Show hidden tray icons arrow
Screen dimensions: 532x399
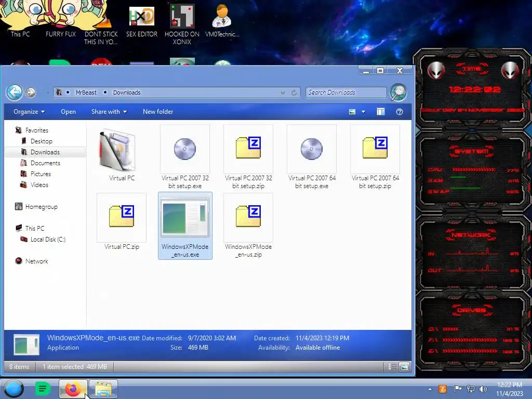click(x=430, y=389)
